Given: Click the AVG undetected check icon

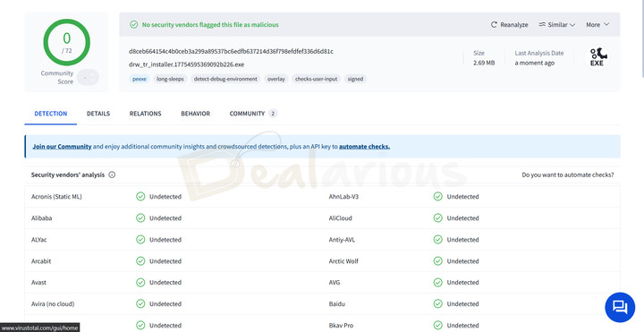Looking at the screenshot, I should pyautogui.click(x=437, y=282).
